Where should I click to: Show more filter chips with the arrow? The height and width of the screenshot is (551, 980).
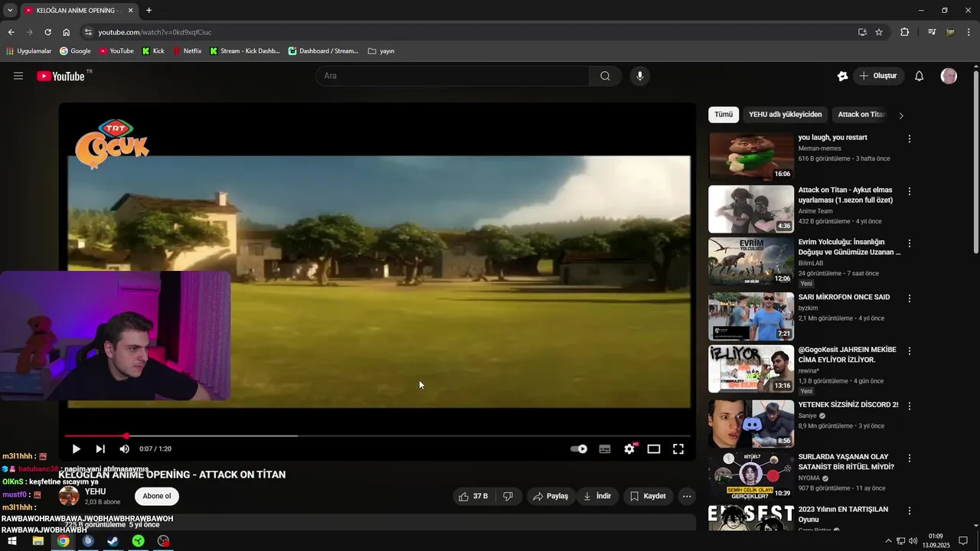tap(901, 116)
